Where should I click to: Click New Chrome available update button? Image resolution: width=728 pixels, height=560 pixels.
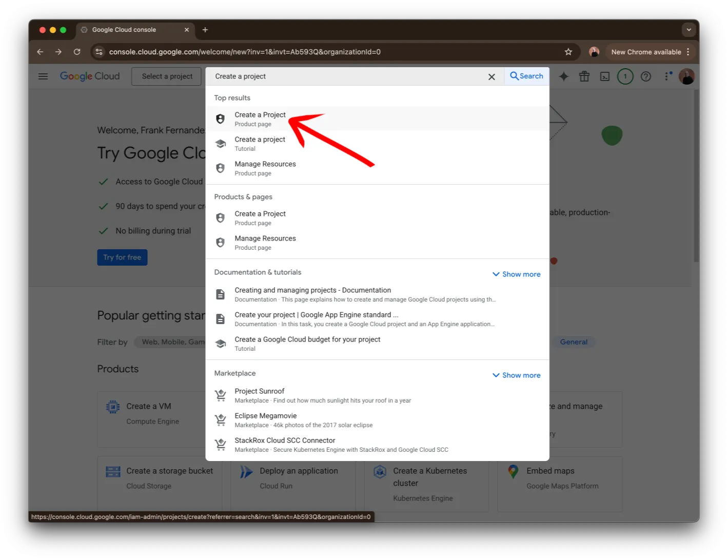pos(651,52)
